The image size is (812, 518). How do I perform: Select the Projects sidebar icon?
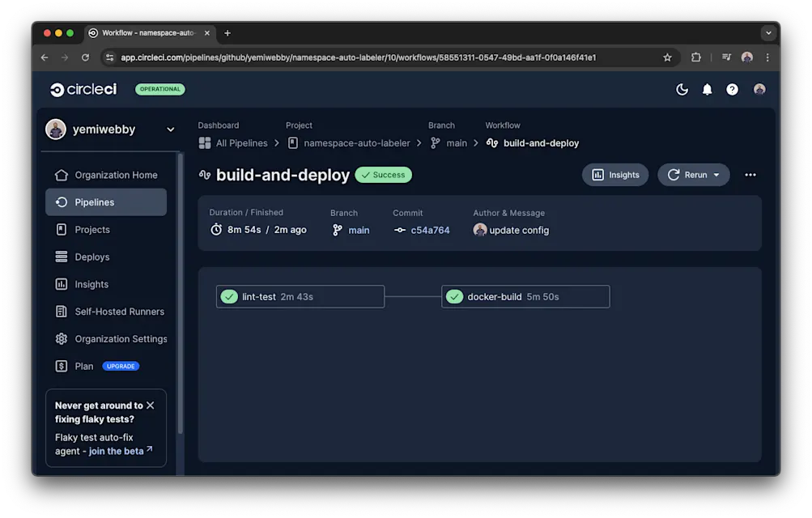tap(61, 228)
